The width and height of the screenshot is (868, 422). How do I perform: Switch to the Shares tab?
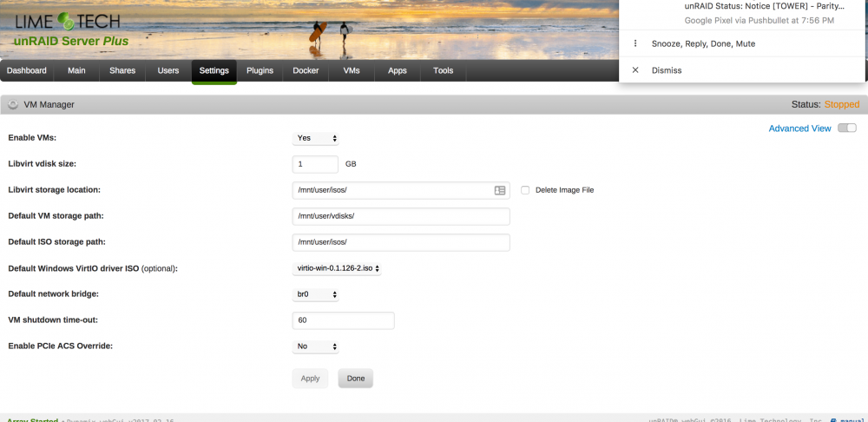(x=122, y=71)
